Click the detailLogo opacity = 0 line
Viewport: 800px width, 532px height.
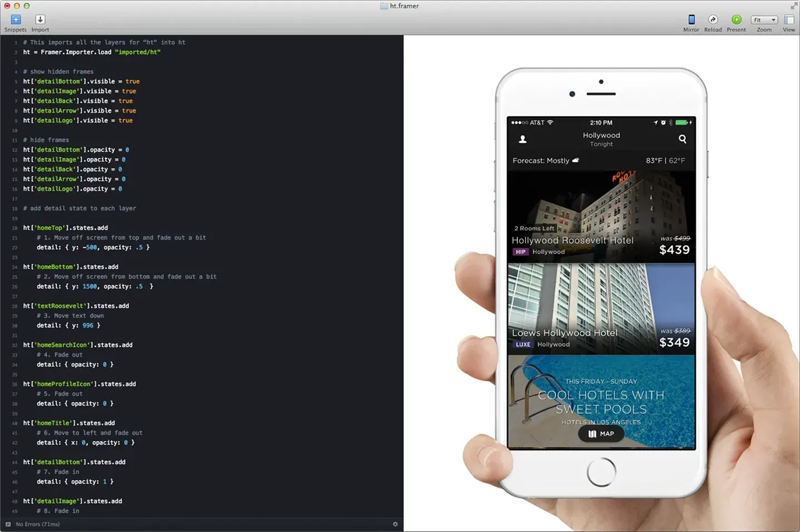72,189
